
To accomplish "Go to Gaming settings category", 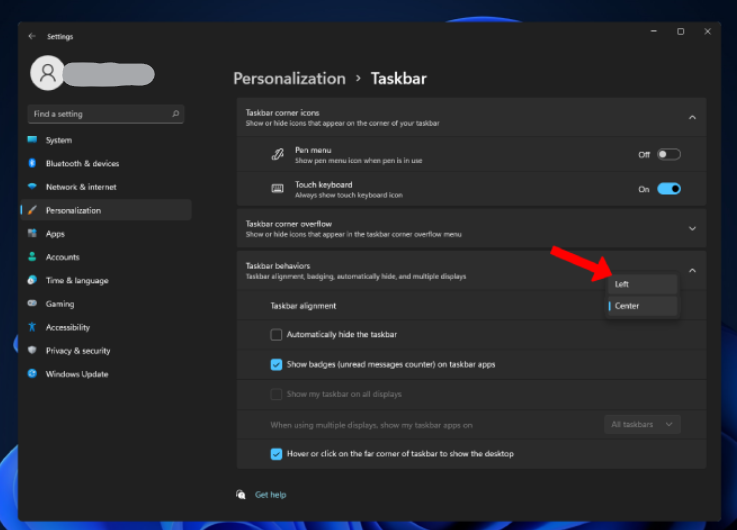I will (x=106, y=304).
